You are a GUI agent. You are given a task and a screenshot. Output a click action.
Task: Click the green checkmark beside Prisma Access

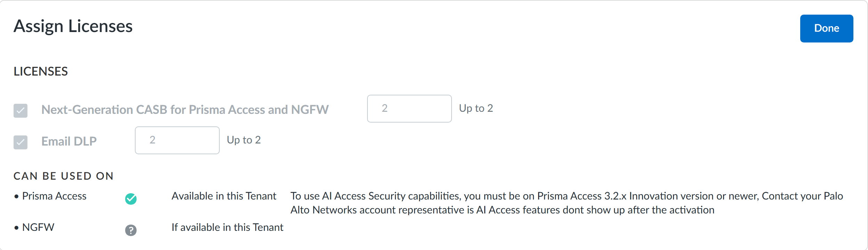[131, 199]
